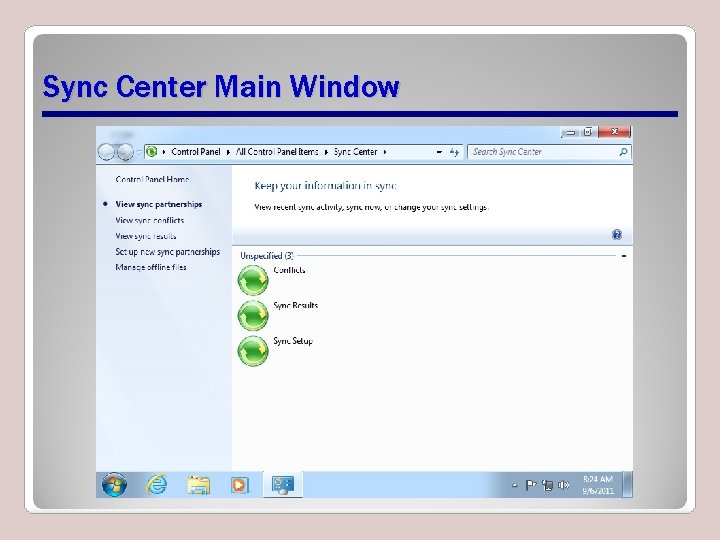The width and height of the screenshot is (720, 540).
Task: Click the blue help question mark icon
Action: click(x=617, y=235)
